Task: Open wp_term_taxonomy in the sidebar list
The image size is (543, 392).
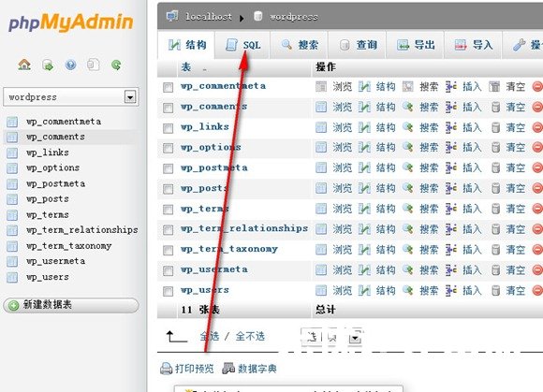Action: [x=69, y=246]
